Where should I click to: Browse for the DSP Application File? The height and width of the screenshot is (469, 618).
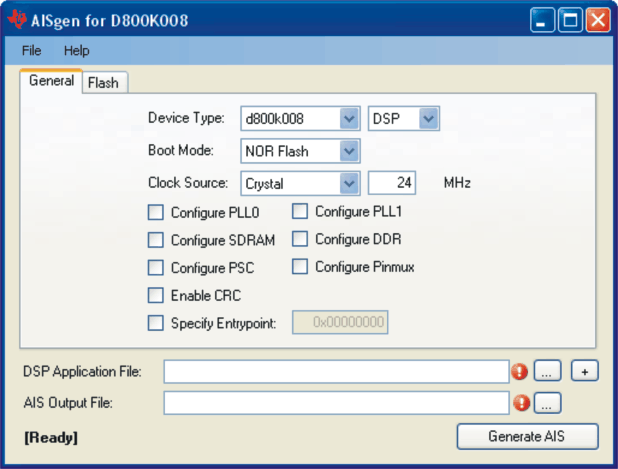pos(548,371)
